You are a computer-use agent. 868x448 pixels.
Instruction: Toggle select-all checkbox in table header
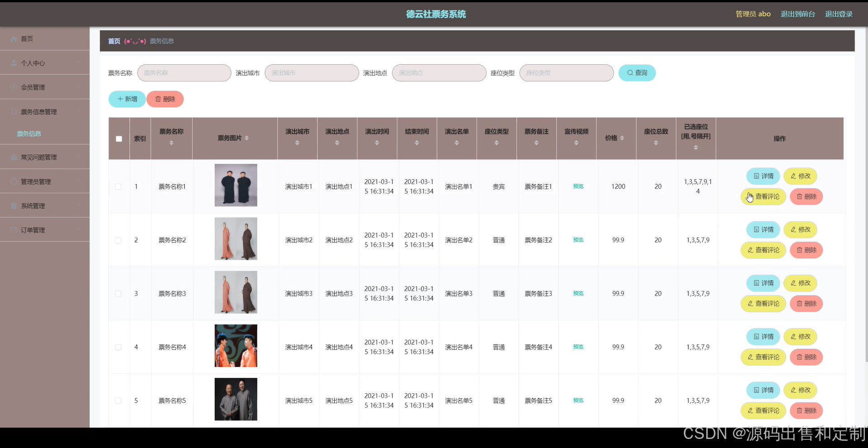pos(119,139)
